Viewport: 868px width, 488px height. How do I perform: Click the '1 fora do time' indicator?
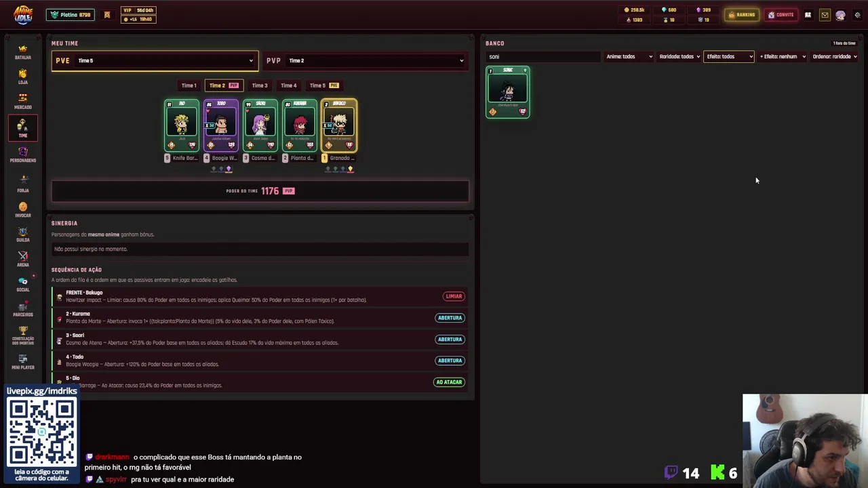[844, 43]
